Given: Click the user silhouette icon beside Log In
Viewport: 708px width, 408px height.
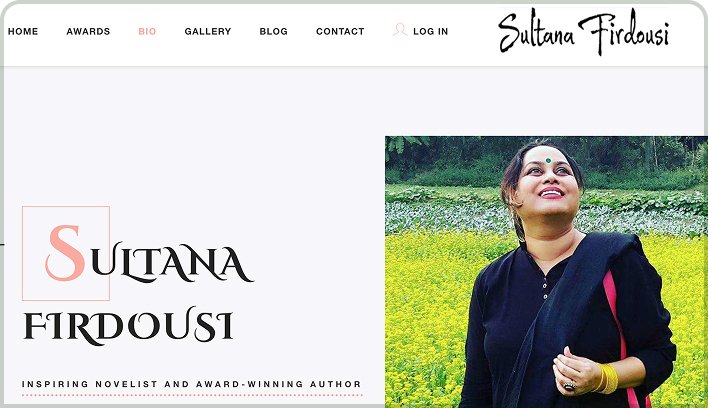Looking at the screenshot, I should pos(400,30).
